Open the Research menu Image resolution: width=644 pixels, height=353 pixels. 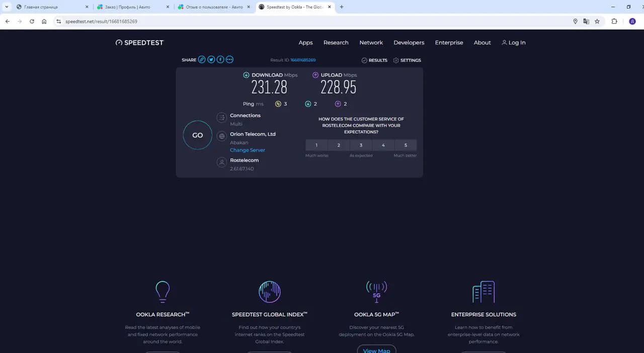[336, 43]
